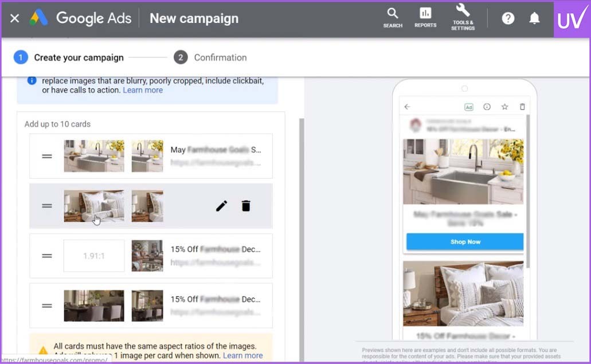Select the square kitchen sink thumbnail
591x364 pixels.
pyautogui.click(x=147, y=156)
